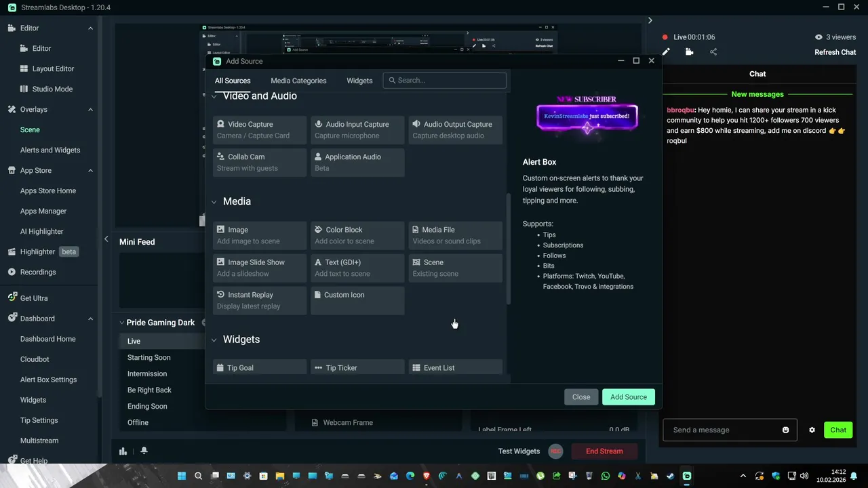The height and width of the screenshot is (488, 868).
Task: Select Media File source
Action: pyautogui.click(x=455, y=236)
